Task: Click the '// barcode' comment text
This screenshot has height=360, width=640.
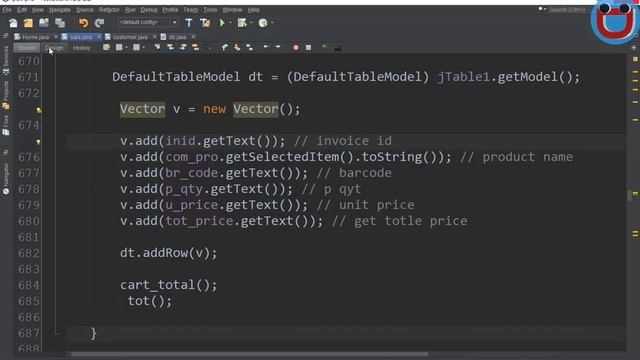Action: coord(354,173)
